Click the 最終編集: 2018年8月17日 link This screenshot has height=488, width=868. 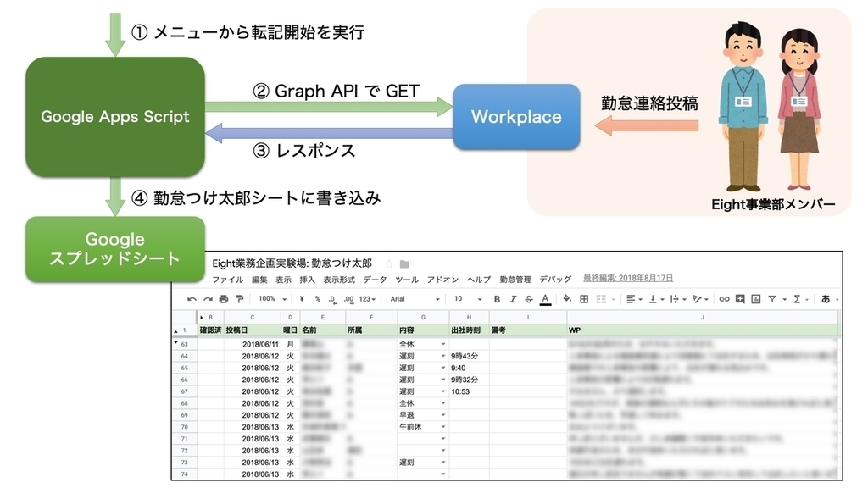[x=628, y=278]
